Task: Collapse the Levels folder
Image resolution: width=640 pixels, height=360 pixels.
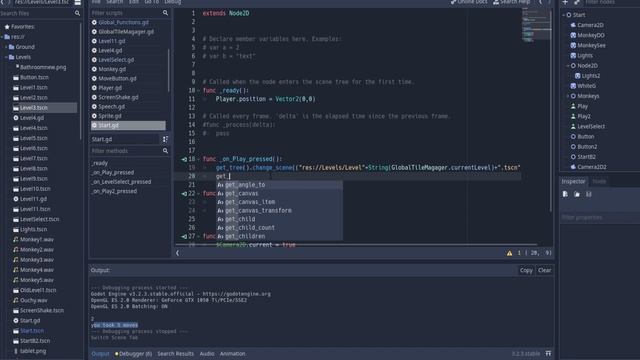Action: point(6,57)
